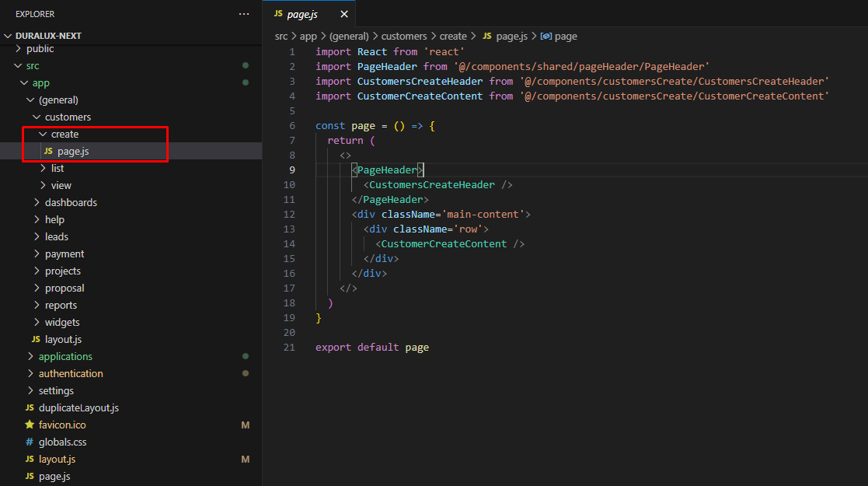Open page.js at bottom of explorer
This screenshot has height=486, width=868.
(54, 477)
